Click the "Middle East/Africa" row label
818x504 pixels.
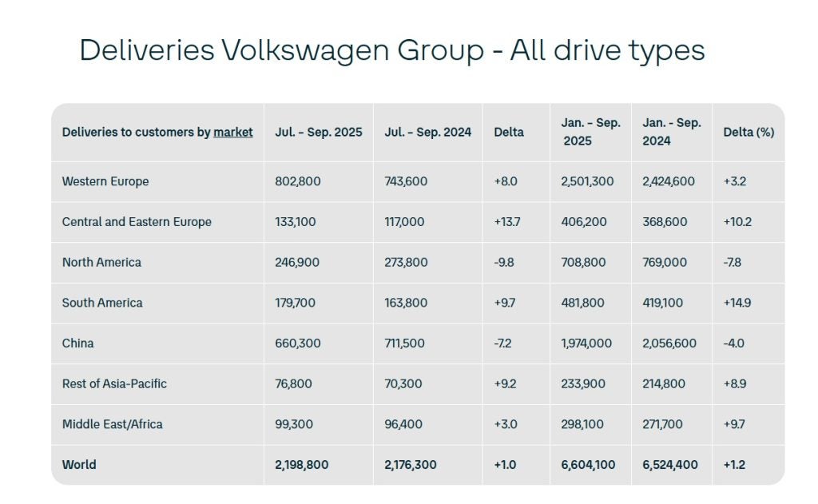coord(112,424)
